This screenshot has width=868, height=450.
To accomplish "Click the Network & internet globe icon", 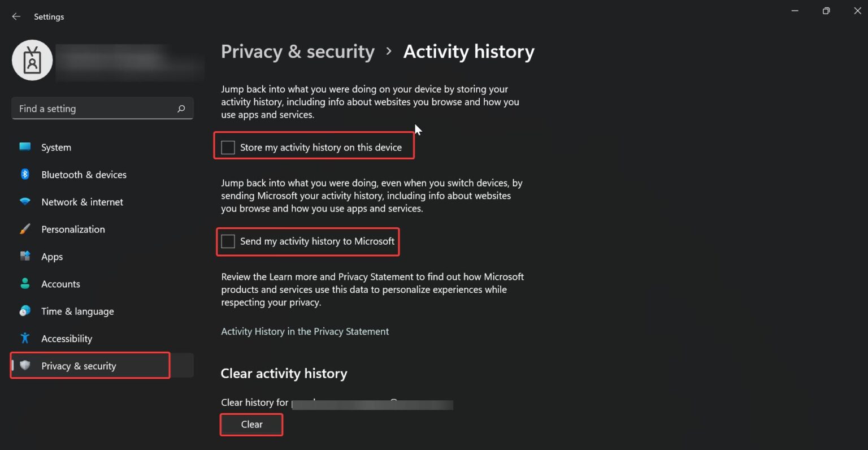I will tap(25, 202).
